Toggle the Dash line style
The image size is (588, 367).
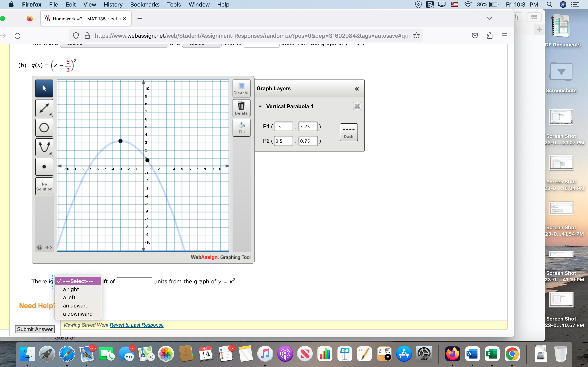(x=349, y=132)
